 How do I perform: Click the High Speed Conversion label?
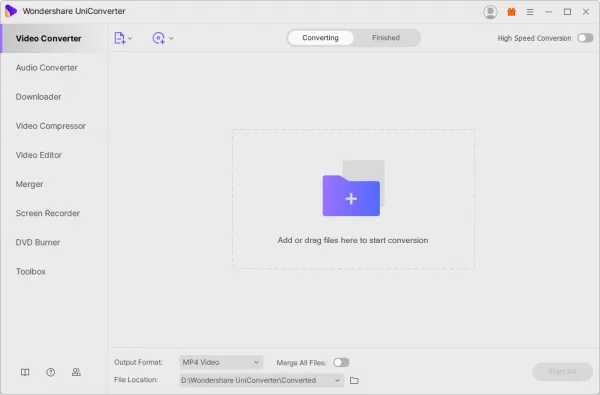tap(534, 38)
